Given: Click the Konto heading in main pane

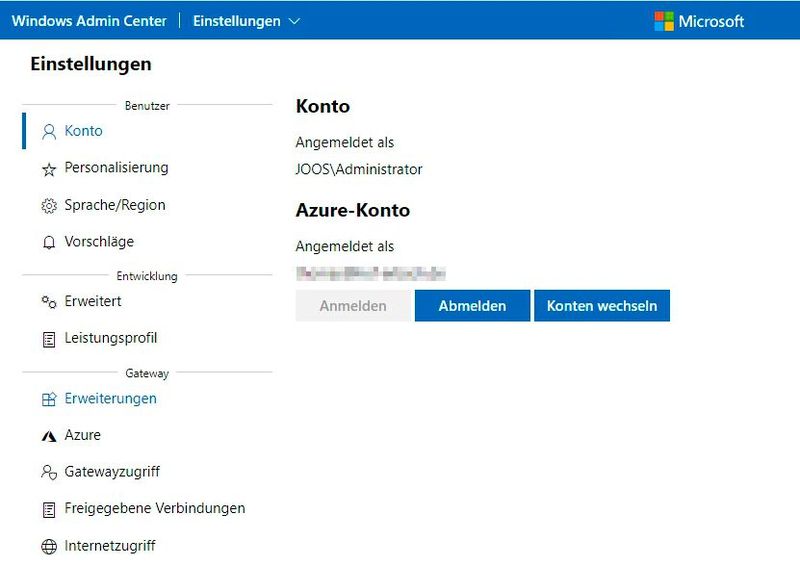Looking at the screenshot, I should point(323,106).
